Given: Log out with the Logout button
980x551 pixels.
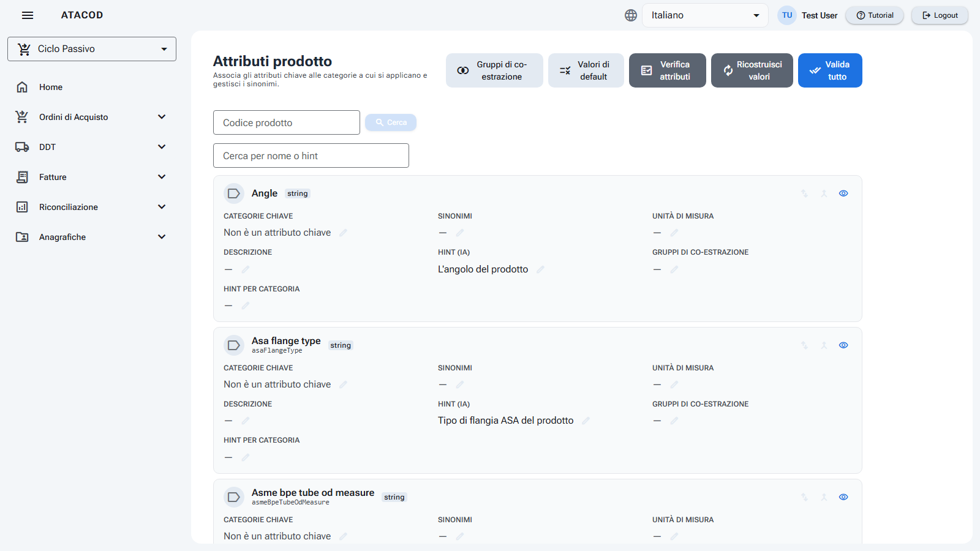Looking at the screenshot, I should coord(940,15).
